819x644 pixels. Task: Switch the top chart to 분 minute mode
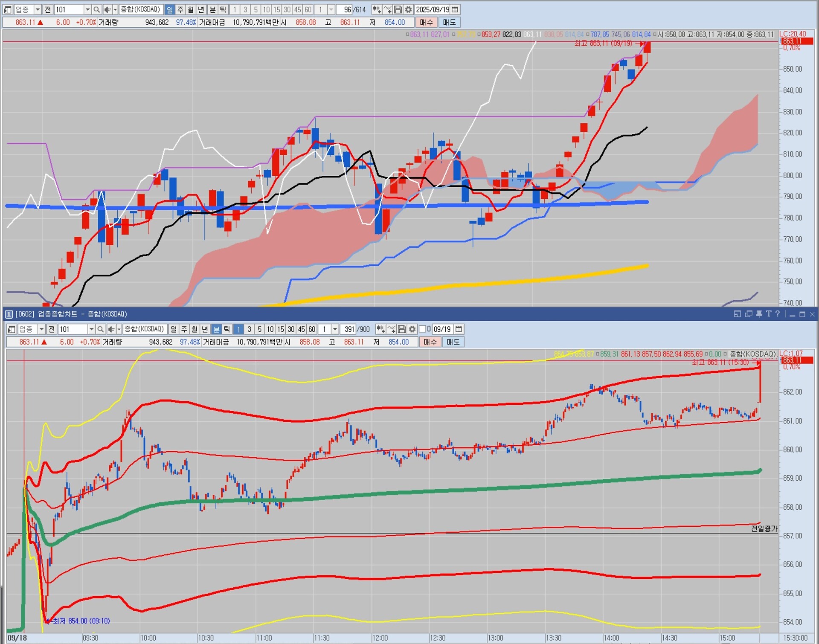pyautogui.click(x=212, y=9)
